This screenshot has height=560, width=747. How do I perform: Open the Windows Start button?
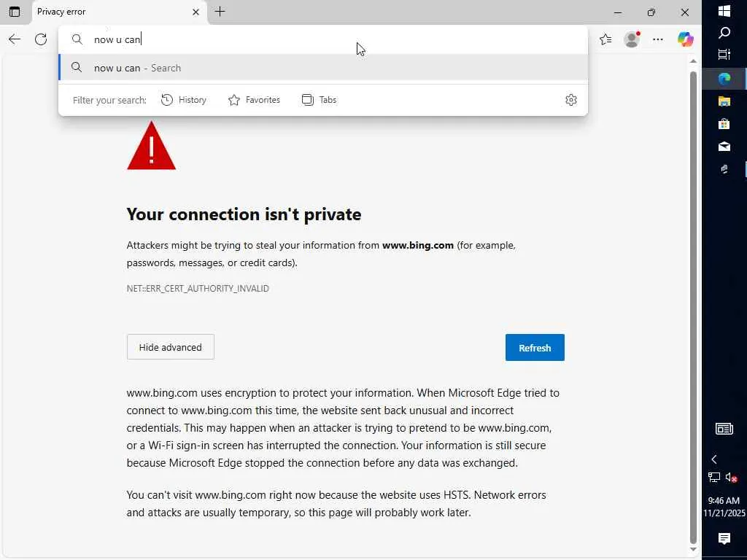[724, 11]
